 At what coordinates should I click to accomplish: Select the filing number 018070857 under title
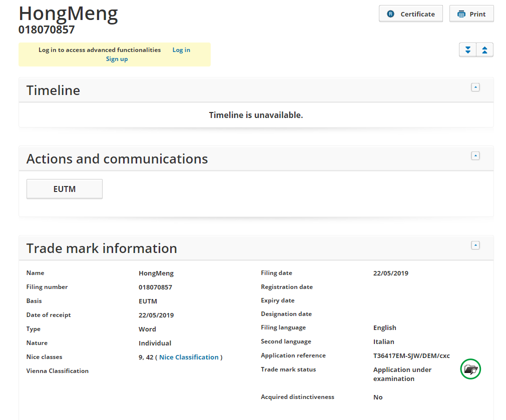tap(47, 29)
